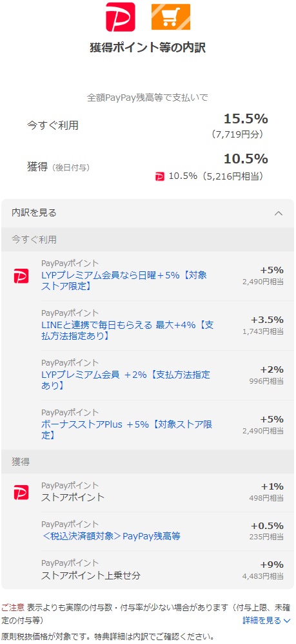This screenshot has width=296, height=644.
Task: Open <税込決済額対象>PayPay残高等 link
Action: click(x=111, y=536)
